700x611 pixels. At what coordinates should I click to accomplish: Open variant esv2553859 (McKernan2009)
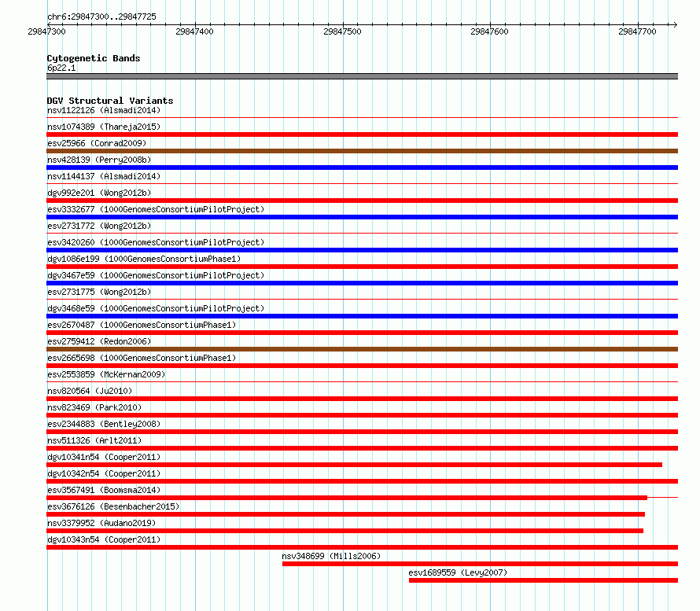(x=106, y=374)
